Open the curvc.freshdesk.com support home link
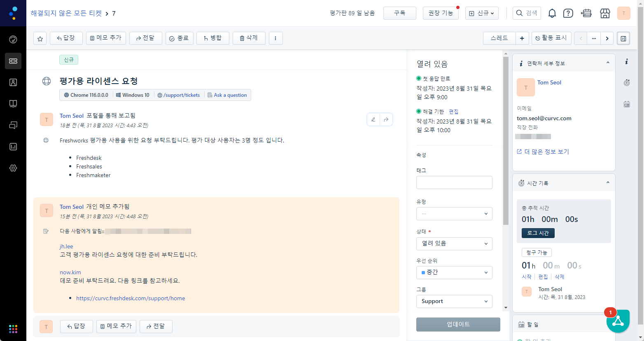The image size is (644, 341). [131, 298]
